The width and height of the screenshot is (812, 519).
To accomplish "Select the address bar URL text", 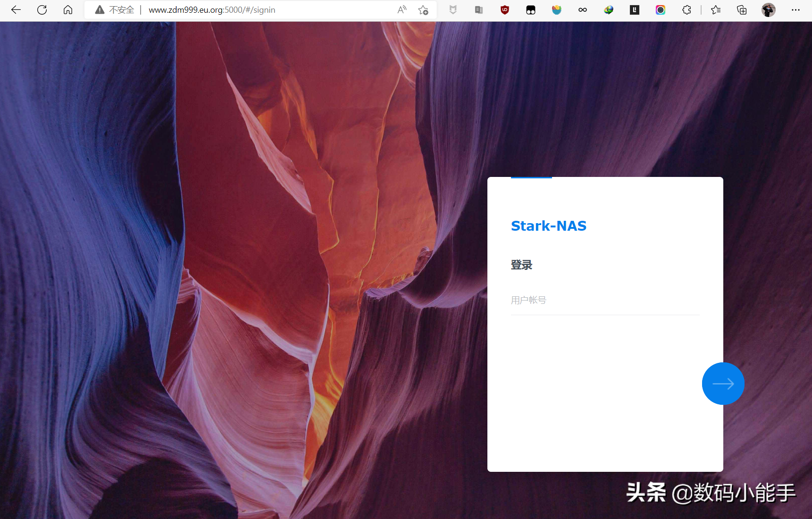I will [x=212, y=10].
